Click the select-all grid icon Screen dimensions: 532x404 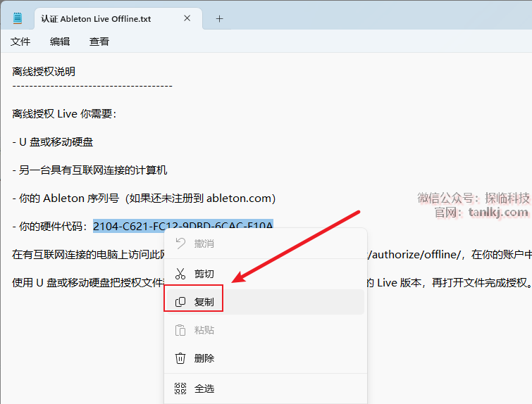(x=180, y=389)
